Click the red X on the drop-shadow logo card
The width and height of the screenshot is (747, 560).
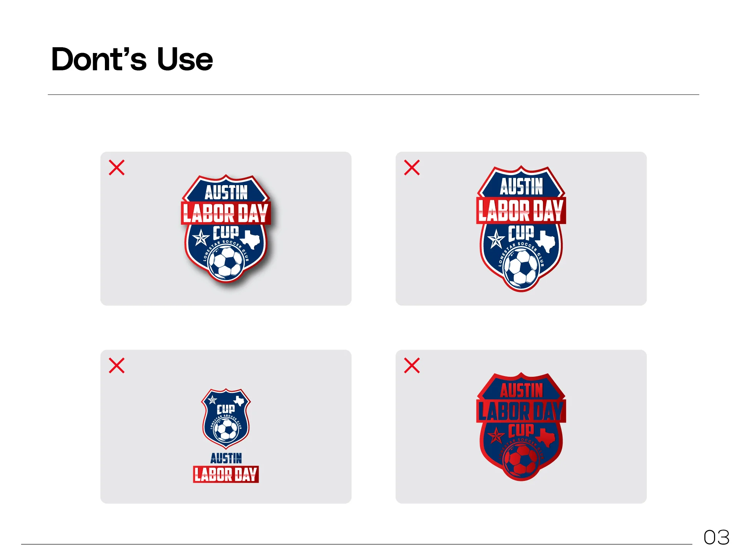(117, 167)
